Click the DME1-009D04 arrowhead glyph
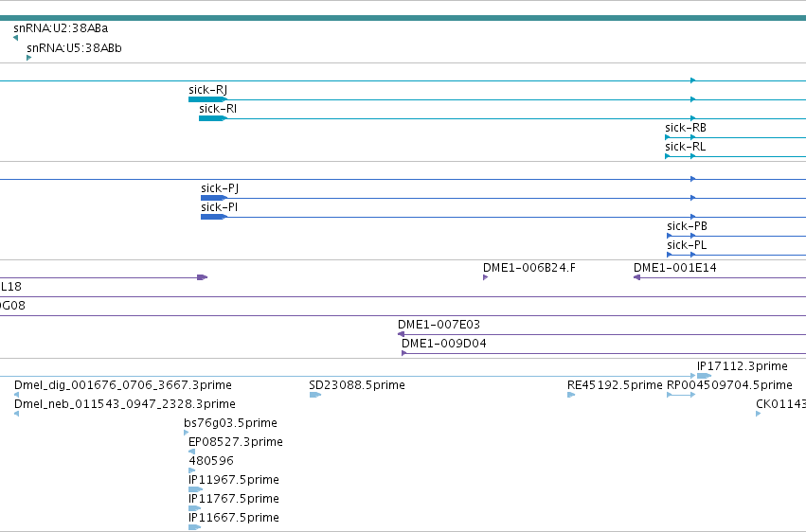The image size is (806, 532). pyautogui.click(x=404, y=353)
